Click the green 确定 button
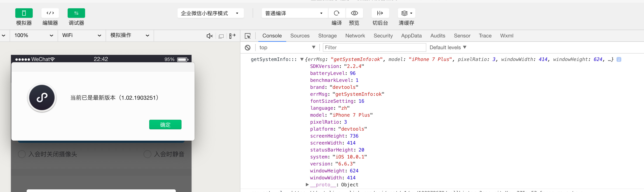This screenshot has height=192, width=644. click(165, 125)
